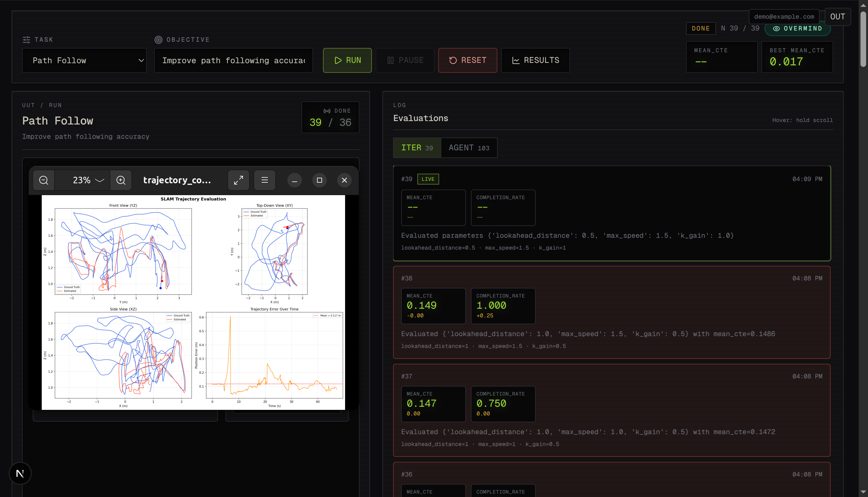Click the objective text input field
The image size is (868, 497).
(x=233, y=60)
